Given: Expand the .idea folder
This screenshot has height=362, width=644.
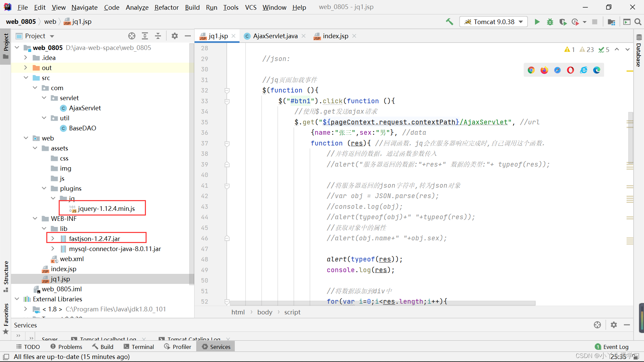Looking at the screenshot, I should [26, 58].
